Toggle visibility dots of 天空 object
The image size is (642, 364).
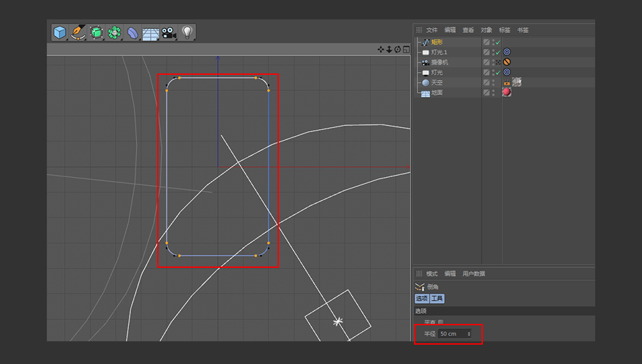coord(494,82)
